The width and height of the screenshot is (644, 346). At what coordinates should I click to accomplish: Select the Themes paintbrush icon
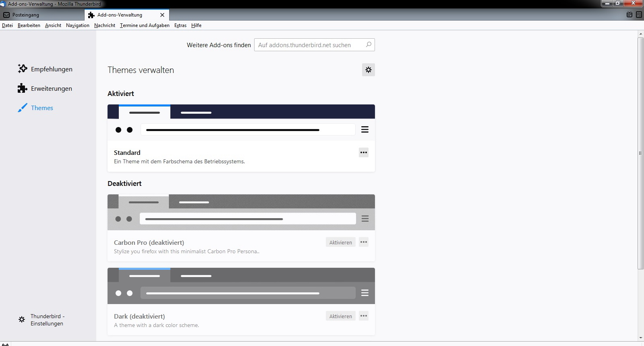coord(23,108)
